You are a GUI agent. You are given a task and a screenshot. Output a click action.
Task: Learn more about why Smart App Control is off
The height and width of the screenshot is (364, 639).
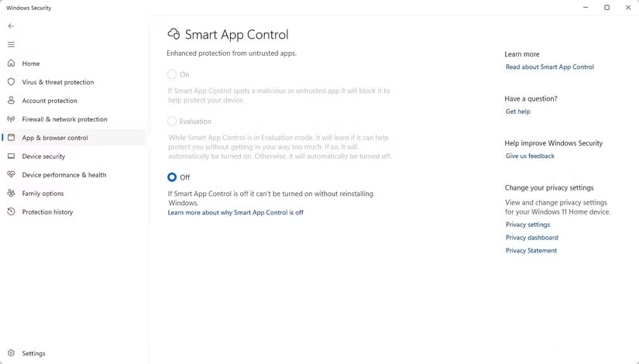235,212
